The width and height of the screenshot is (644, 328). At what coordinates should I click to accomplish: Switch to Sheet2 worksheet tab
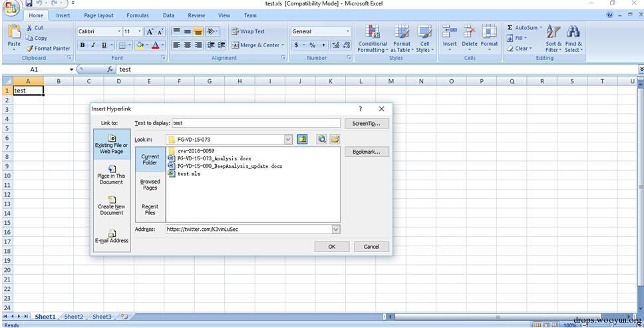tap(74, 317)
